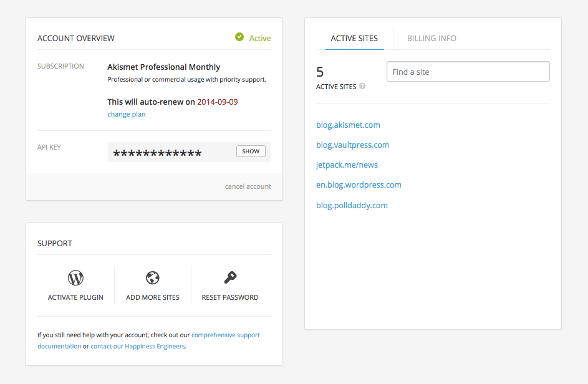Click the cancel account link
The image size is (588, 384).
point(248,186)
